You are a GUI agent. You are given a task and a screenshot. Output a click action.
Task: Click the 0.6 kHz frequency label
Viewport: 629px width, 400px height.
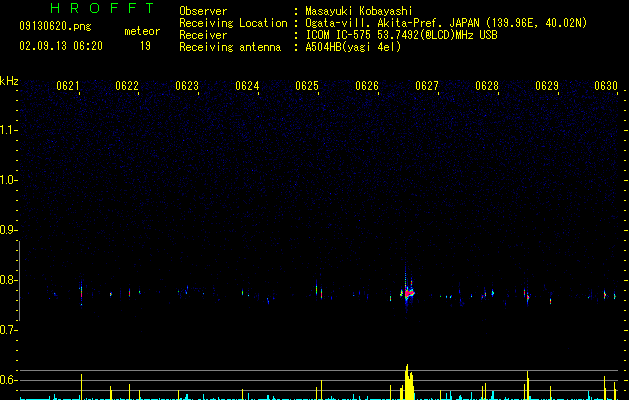point(8,380)
